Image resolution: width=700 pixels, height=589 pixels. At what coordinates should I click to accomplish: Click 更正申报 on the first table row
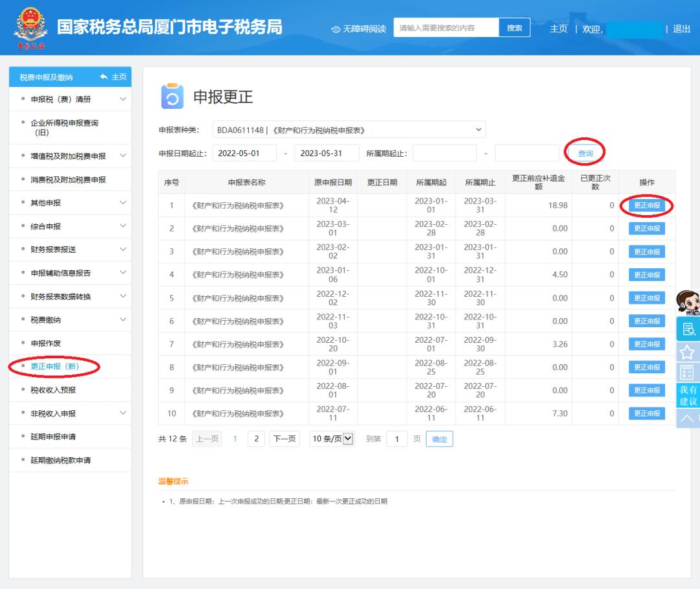point(646,206)
